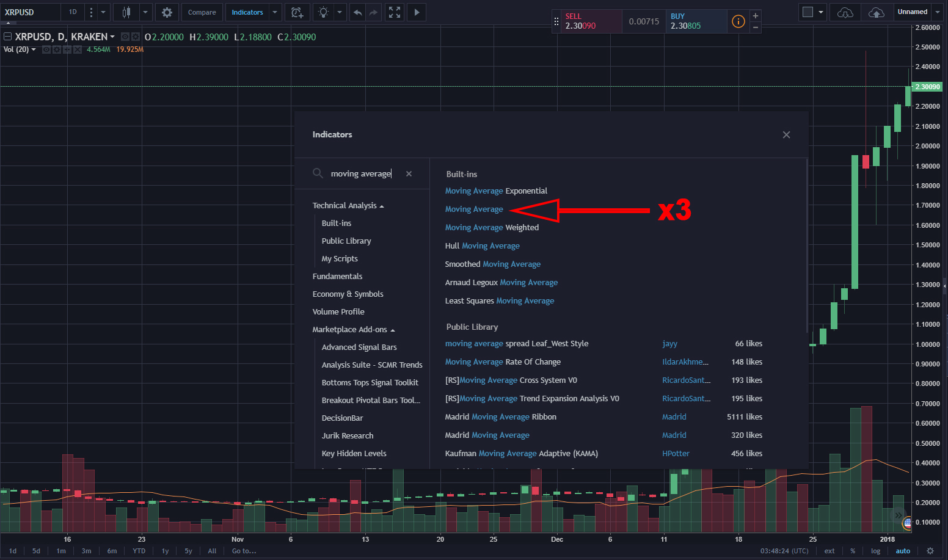Image resolution: width=948 pixels, height=560 pixels.
Task: Select My Scripts category
Action: tap(340, 259)
